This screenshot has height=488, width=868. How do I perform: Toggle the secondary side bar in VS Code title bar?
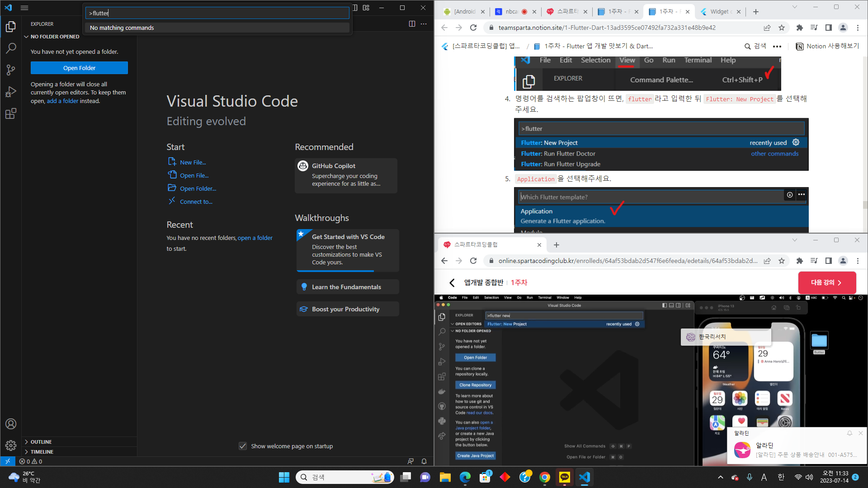pyautogui.click(x=355, y=8)
